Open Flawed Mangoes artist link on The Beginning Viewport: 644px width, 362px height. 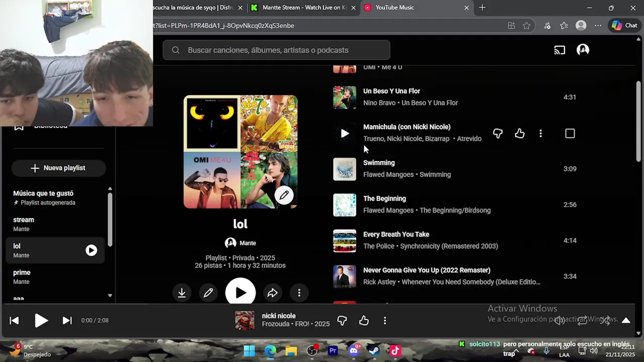(x=388, y=210)
